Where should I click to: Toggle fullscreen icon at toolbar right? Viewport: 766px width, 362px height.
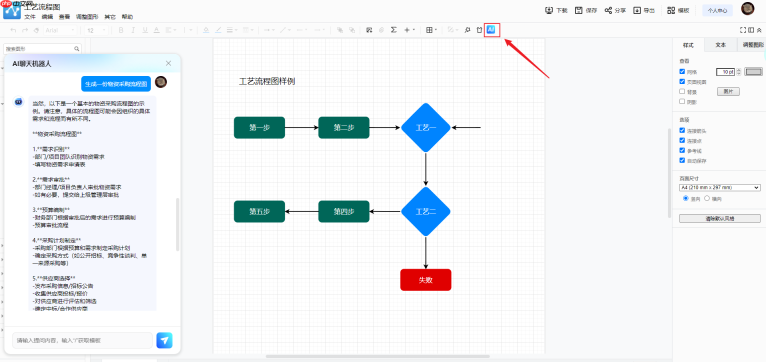743,30
